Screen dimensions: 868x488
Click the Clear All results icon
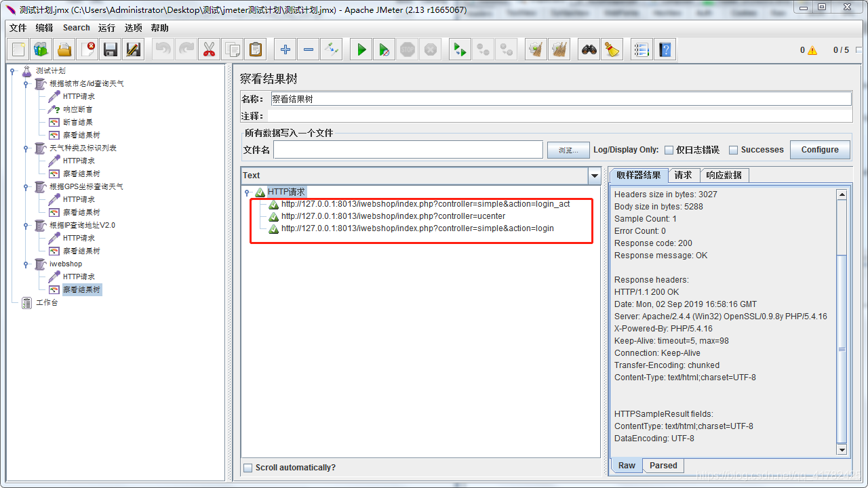(x=559, y=49)
